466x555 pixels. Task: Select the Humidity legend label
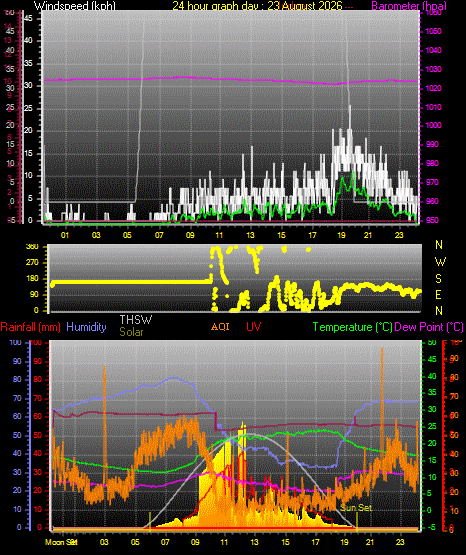(86, 327)
